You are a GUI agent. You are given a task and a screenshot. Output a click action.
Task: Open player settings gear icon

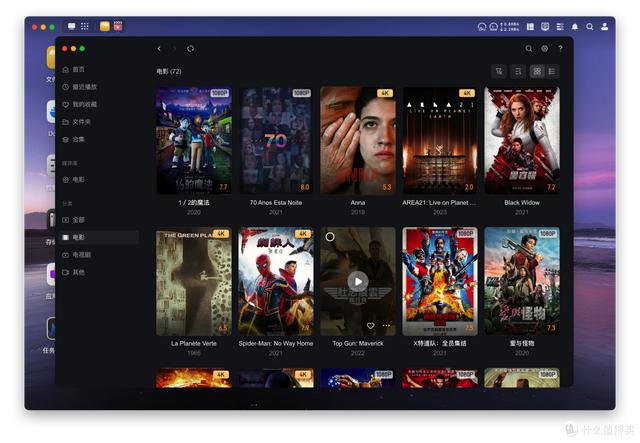pyautogui.click(x=544, y=49)
